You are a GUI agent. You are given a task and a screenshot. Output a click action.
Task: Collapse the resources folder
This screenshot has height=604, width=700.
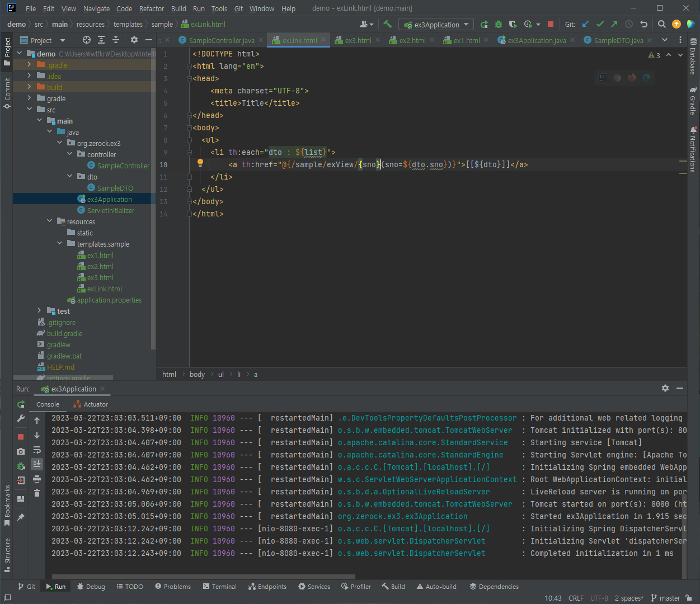click(x=50, y=221)
